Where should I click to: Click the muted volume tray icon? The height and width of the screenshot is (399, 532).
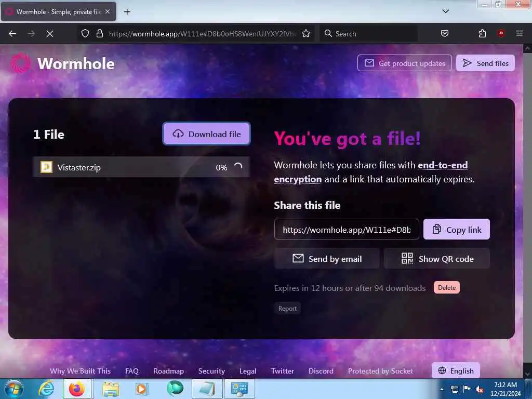480,390
